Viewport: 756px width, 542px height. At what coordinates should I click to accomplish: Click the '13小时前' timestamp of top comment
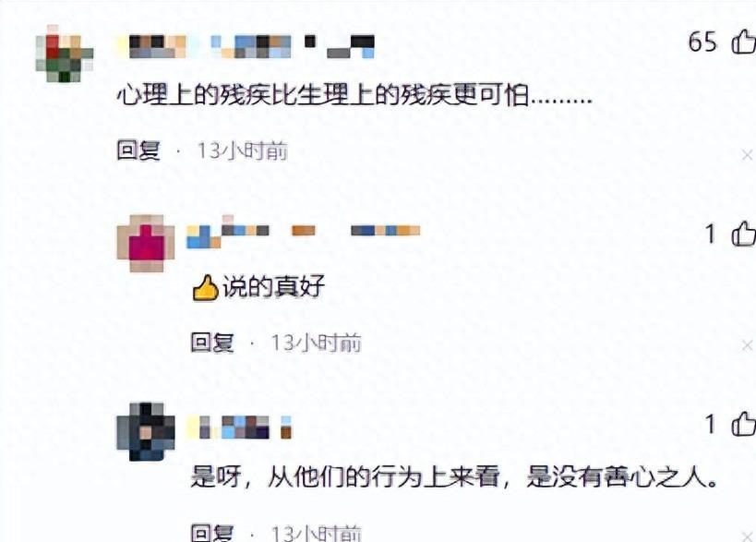pos(242,151)
